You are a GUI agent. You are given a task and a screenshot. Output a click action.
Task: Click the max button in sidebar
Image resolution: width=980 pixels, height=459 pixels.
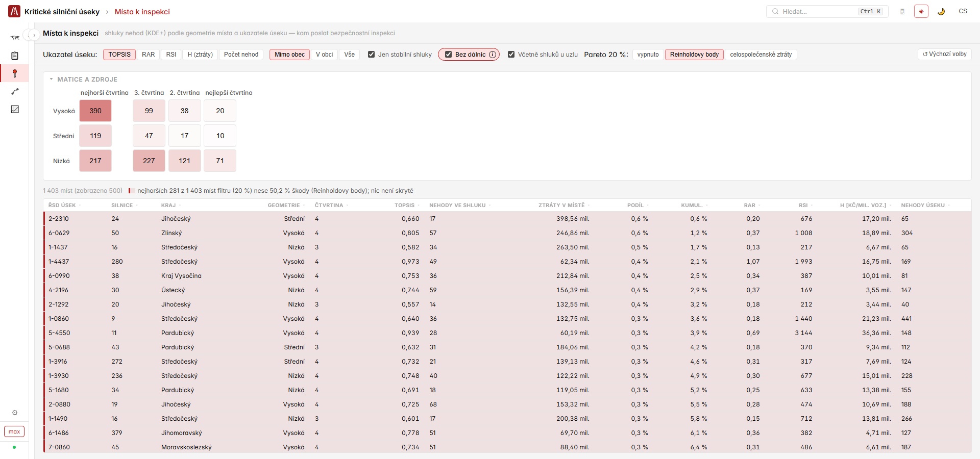[x=14, y=431]
